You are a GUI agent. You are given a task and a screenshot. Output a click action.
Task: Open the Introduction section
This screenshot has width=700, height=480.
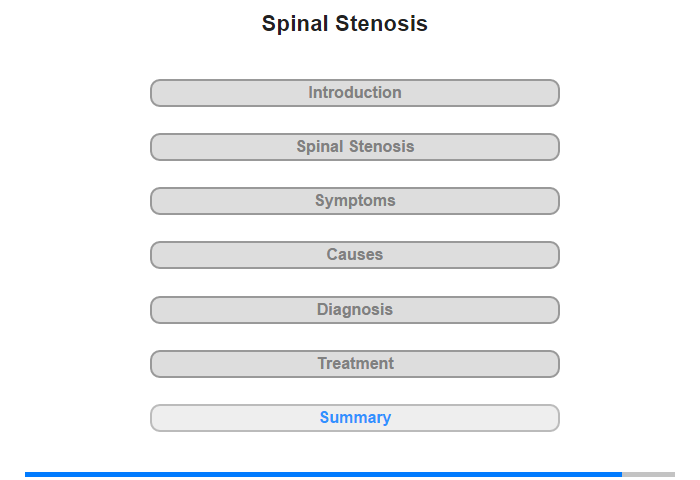(355, 93)
